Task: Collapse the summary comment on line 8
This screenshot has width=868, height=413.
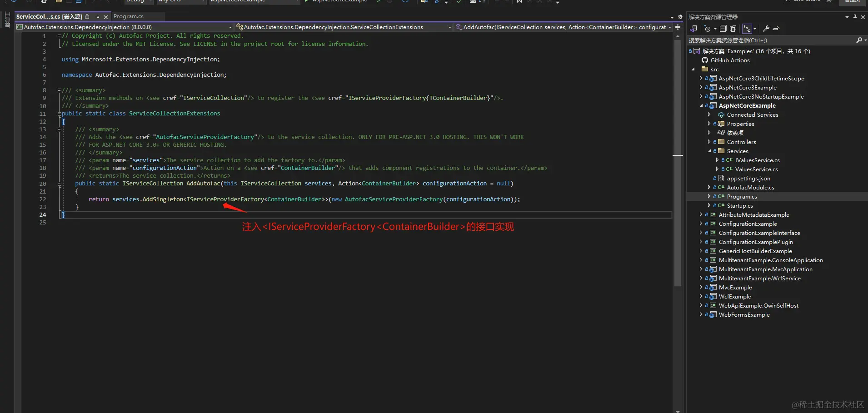Action: click(59, 90)
